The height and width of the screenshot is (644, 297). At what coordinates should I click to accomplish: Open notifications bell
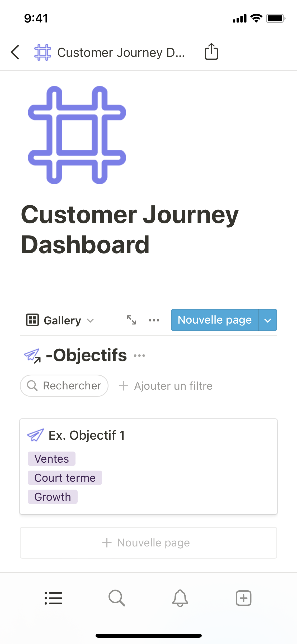180,598
